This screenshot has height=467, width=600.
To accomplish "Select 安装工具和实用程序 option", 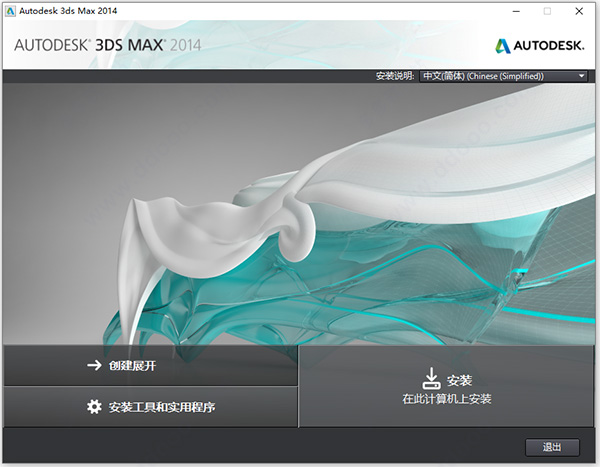I will (151, 407).
